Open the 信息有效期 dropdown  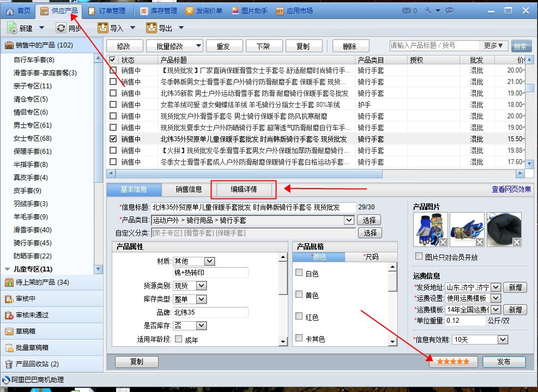503,340
